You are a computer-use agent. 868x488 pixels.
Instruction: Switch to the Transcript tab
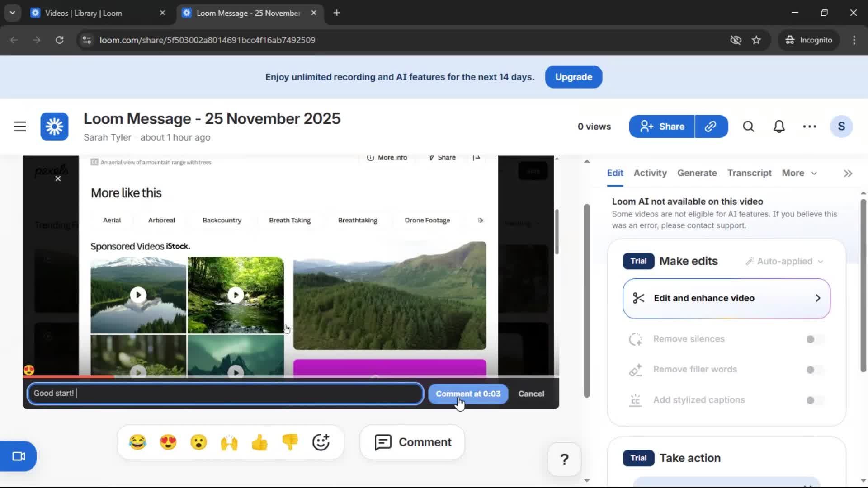tap(749, 173)
